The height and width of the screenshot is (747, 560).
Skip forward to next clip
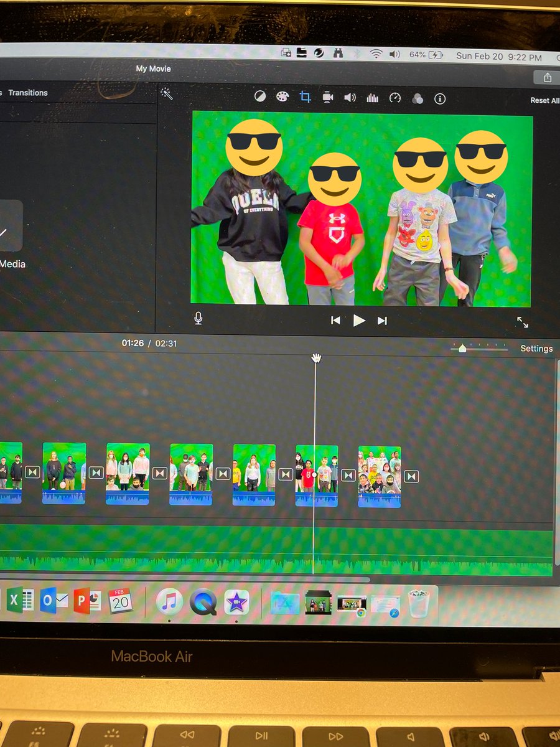382,321
